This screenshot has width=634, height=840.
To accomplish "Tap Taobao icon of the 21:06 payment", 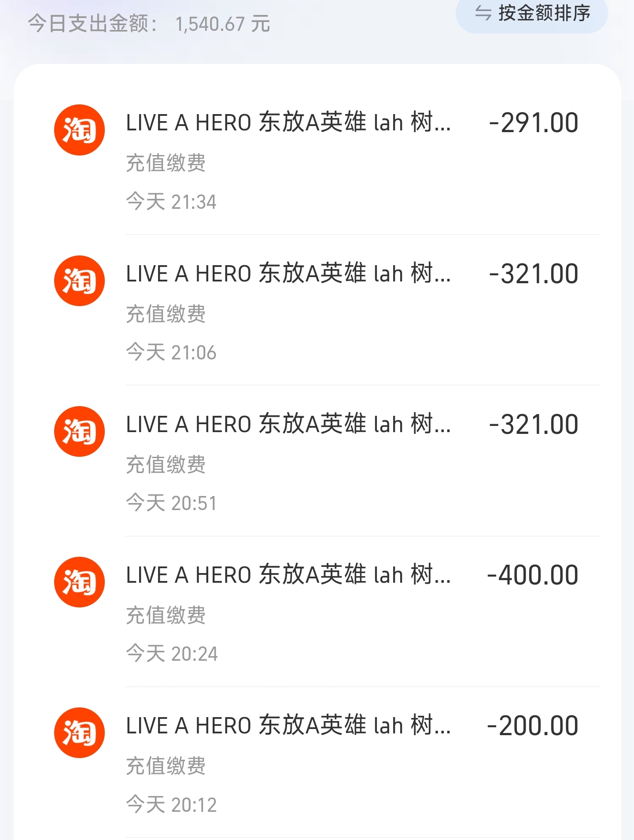I will coord(79,281).
